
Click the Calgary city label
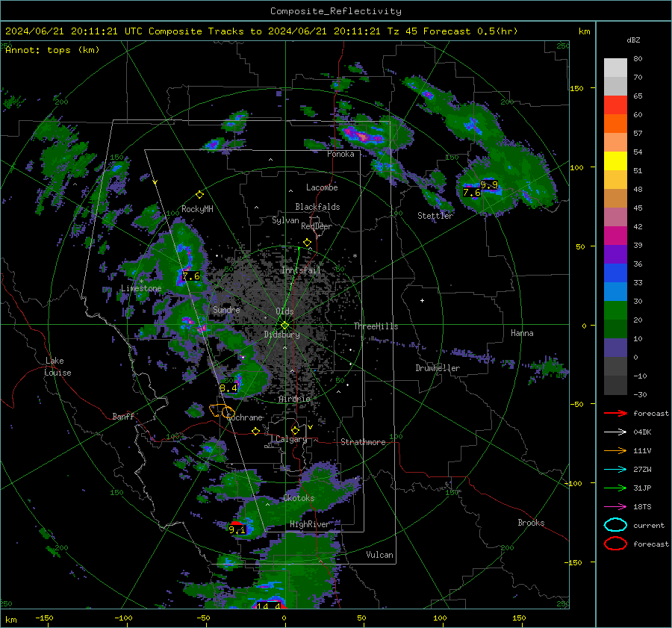point(291,439)
